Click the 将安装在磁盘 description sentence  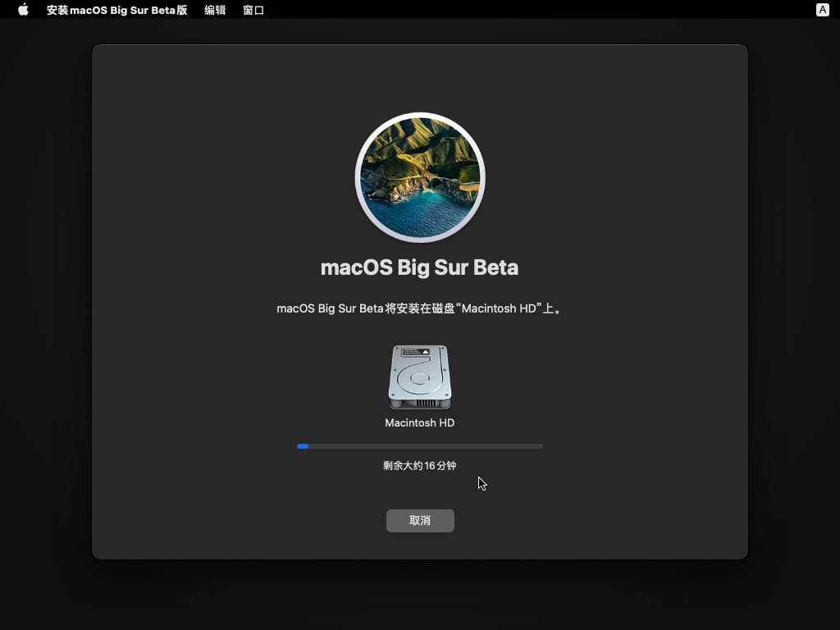click(x=419, y=308)
